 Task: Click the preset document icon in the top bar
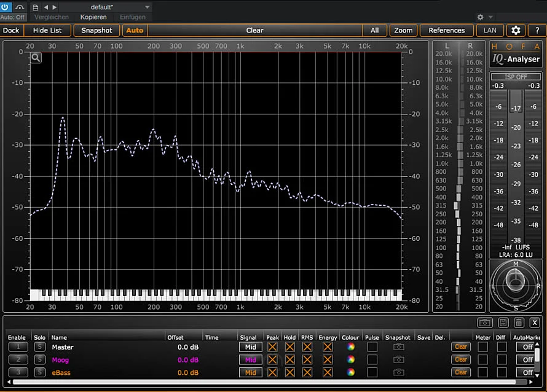pyautogui.click(x=35, y=7)
